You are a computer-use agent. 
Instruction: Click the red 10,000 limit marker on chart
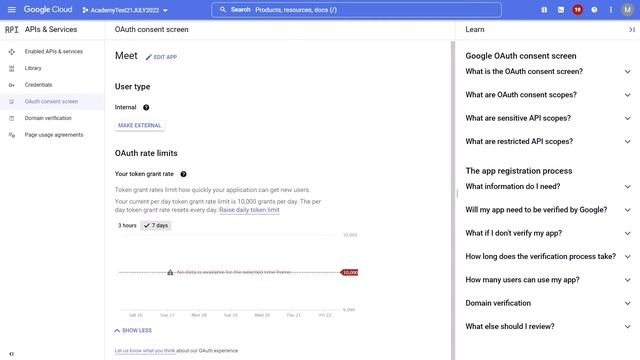point(349,272)
